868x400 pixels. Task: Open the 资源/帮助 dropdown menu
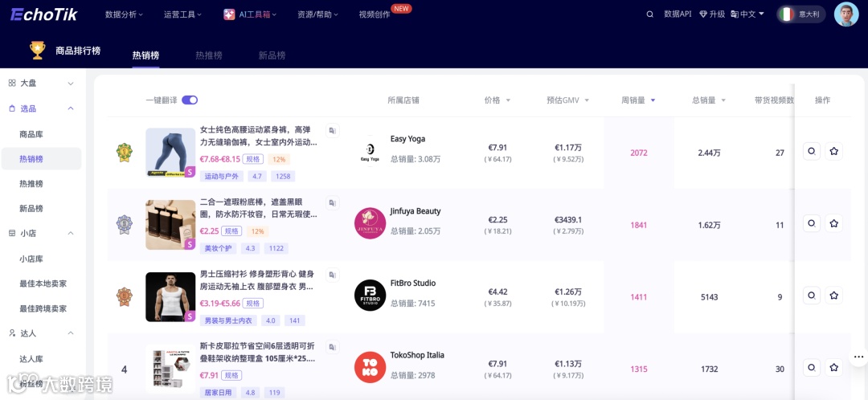pos(317,14)
